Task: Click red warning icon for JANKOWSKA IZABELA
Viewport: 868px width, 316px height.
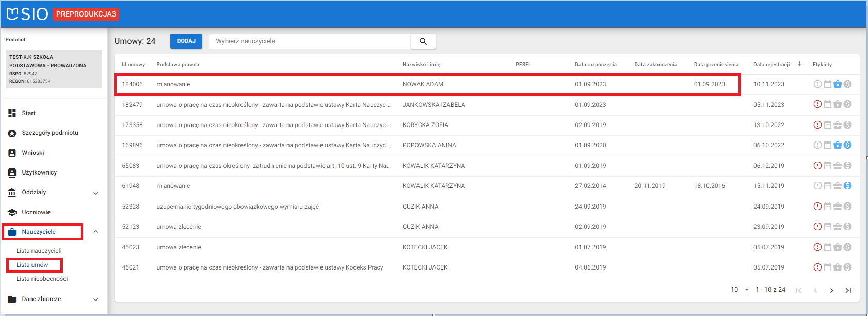Action: [x=817, y=104]
